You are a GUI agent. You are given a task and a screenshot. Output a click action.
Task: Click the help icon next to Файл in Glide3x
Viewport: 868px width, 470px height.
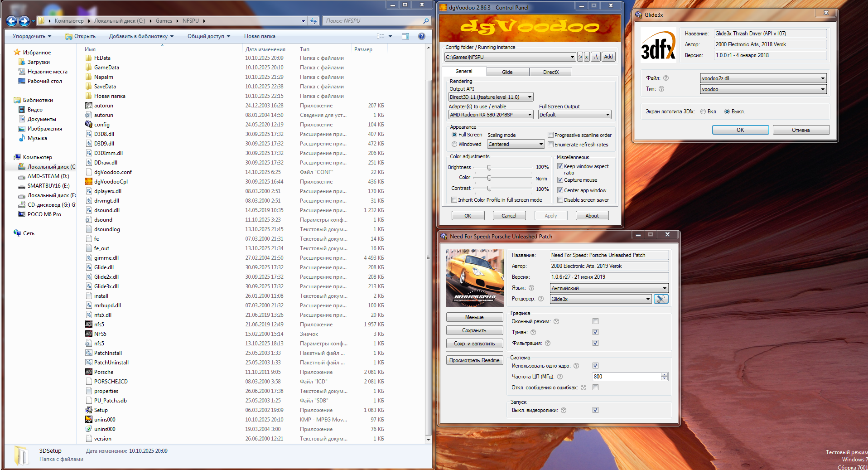click(x=666, y=78)
